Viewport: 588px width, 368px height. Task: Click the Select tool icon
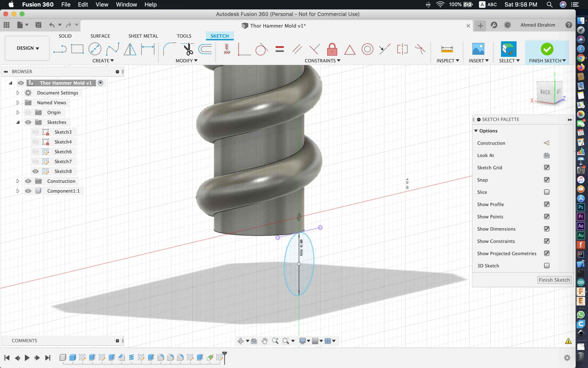coord(509,49)
